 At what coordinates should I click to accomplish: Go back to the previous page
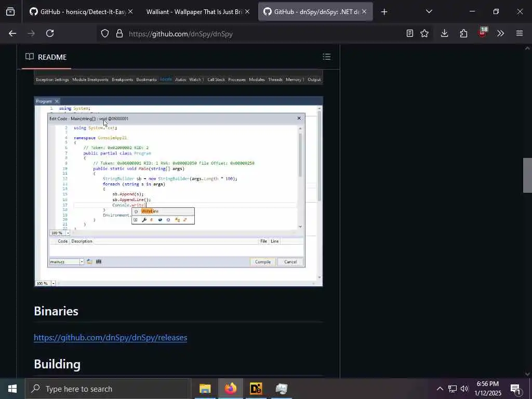pyautogui.click(x=12, y=33)
